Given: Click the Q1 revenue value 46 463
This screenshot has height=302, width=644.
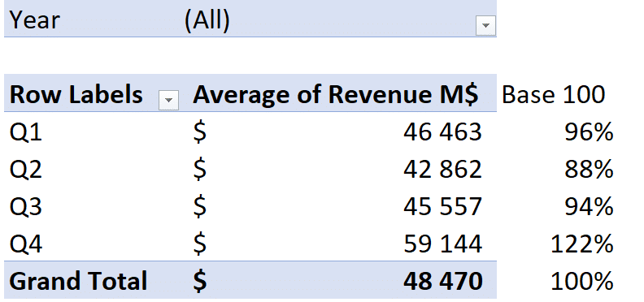Looking at the screenshot, I should click(x=442, y=132).
